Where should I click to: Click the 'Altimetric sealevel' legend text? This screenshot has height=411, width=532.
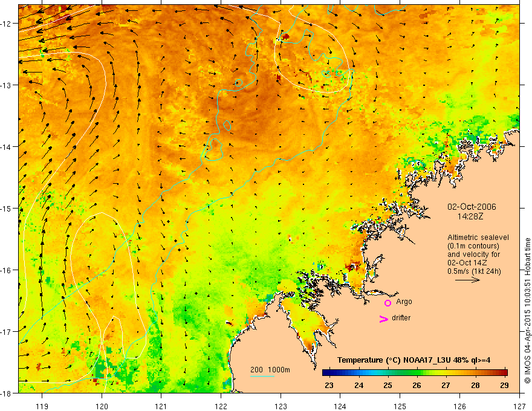(478, 238)
